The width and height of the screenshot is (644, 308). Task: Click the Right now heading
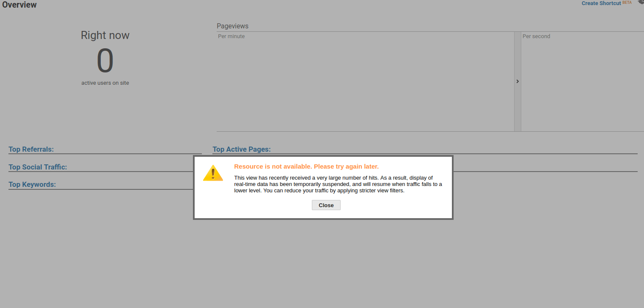[x=105, y=35]
